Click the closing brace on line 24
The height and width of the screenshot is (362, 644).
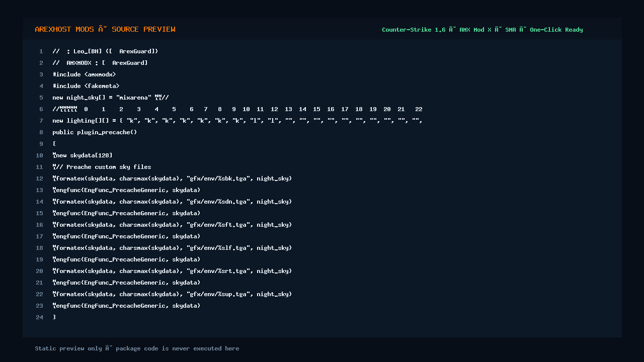[54, 317]
